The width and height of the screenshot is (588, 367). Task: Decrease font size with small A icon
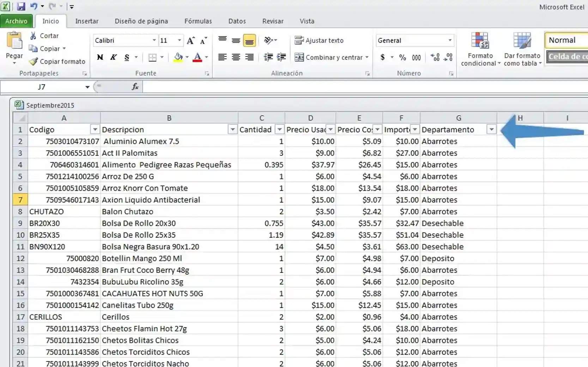[204, 41]
